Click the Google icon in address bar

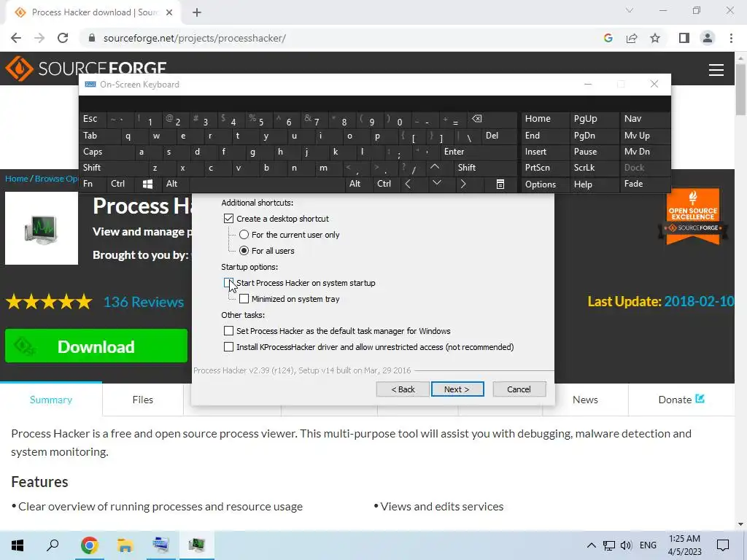click(x=608, y=38)
